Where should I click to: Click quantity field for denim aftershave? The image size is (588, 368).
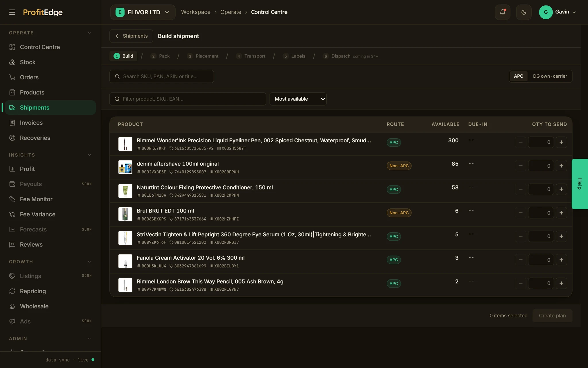[541, 166]
